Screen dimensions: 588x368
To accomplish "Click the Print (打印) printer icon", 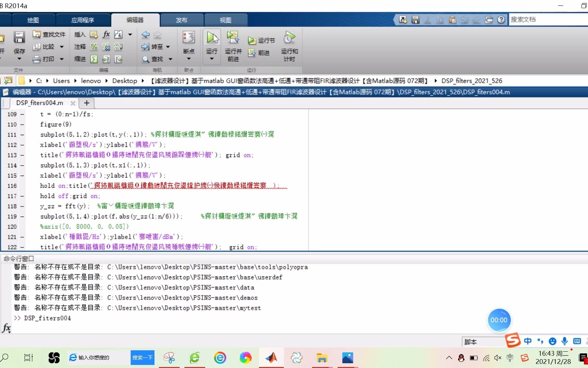I will [36, 59].
